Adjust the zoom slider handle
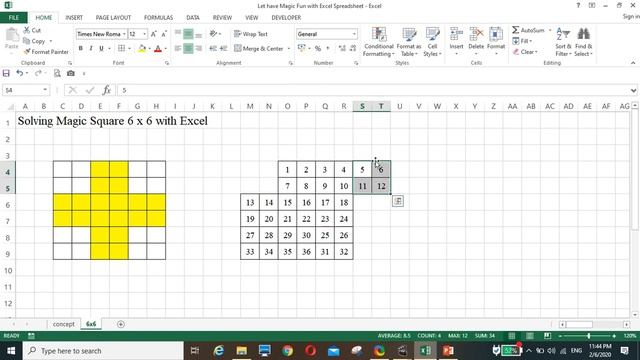640x360 pixels. pyautogui.click(x=589, y=336)
